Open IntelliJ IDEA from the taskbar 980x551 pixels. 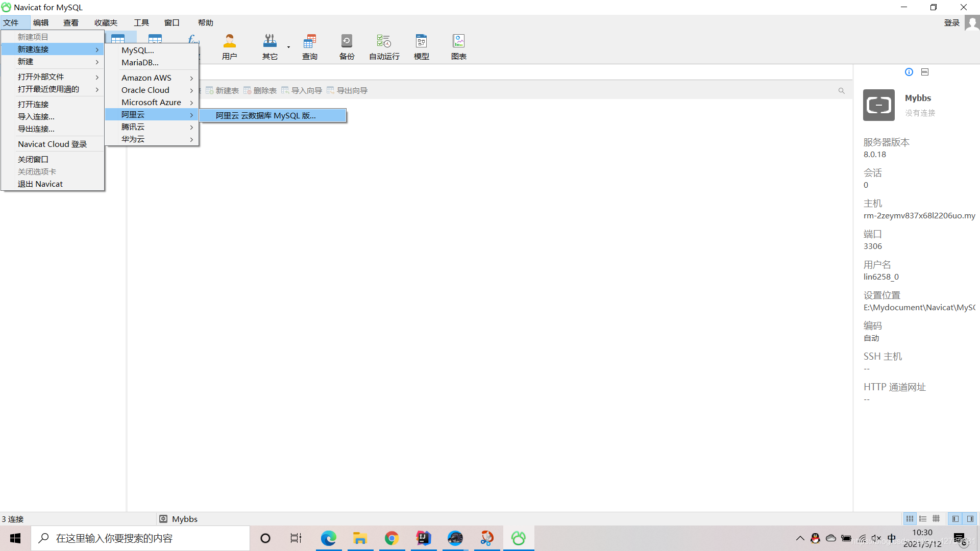pos(423,538)
